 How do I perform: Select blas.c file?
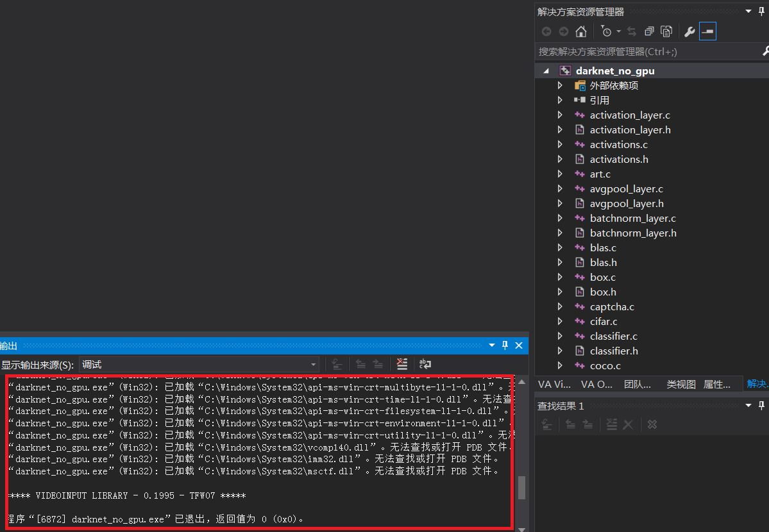[604, 247]
